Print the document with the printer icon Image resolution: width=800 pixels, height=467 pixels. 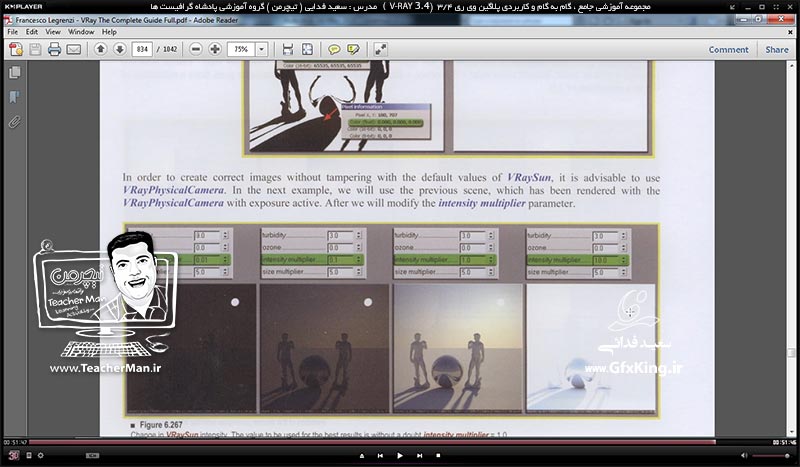pyautogui.click(x=54, y=50)
